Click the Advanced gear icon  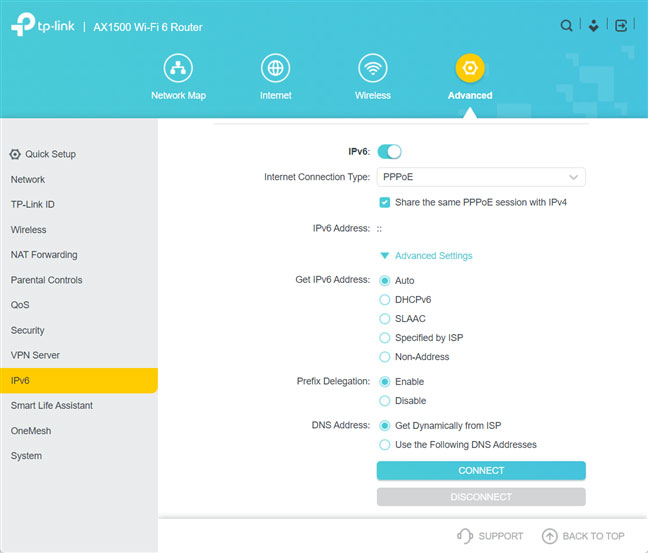click(x=470, y=68)
